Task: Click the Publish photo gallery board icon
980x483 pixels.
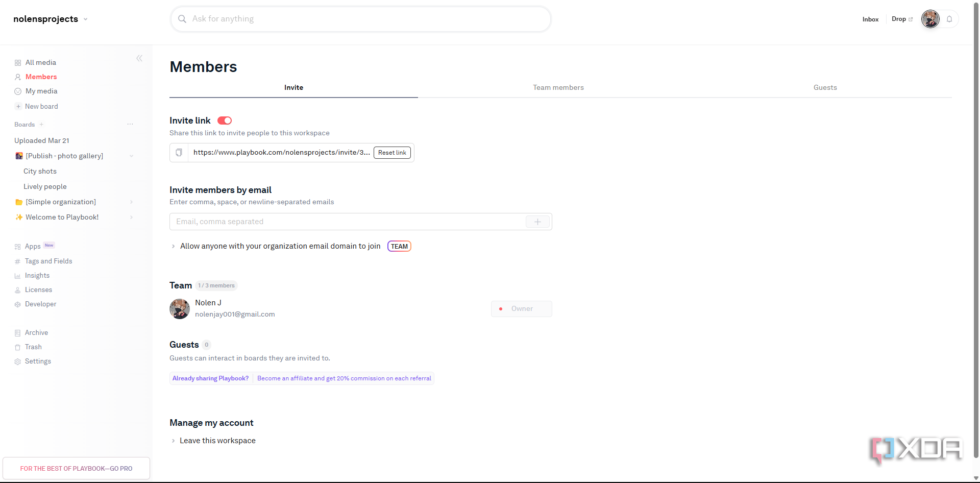Action: point(19,156)
